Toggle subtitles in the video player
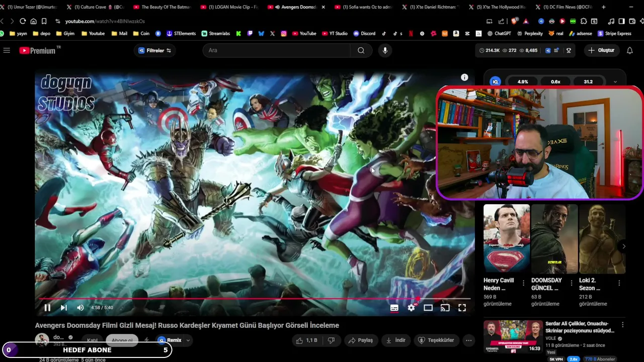 (394, 308)
